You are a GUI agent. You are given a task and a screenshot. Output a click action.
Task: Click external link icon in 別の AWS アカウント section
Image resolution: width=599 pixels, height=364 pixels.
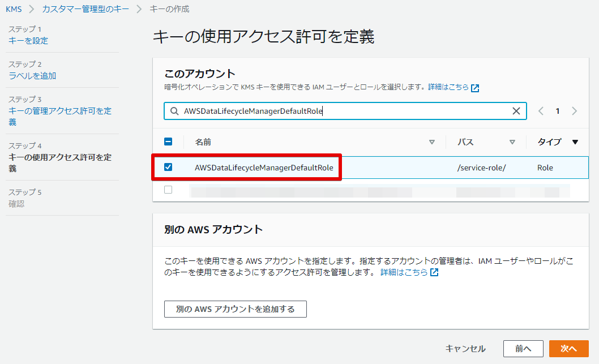[433, 272]
